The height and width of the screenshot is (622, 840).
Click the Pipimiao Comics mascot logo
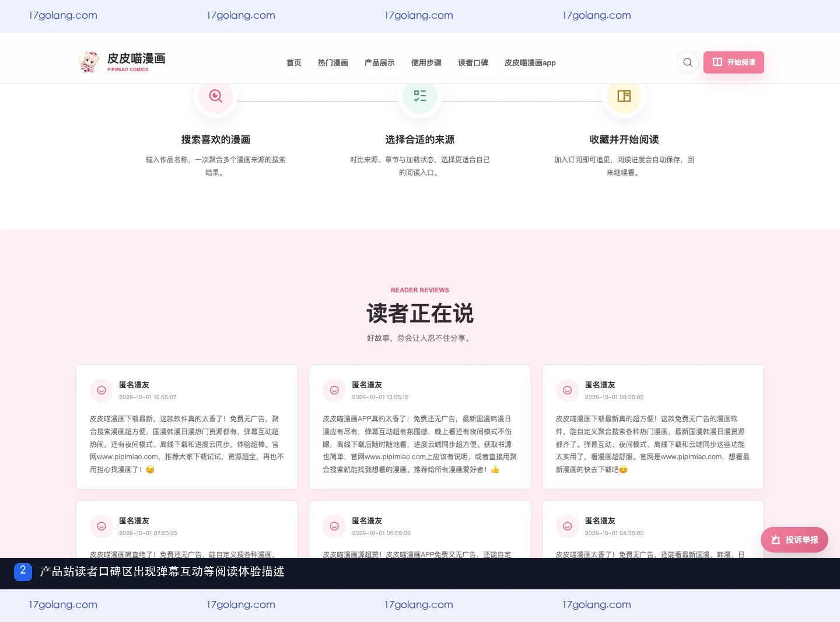pos(89,62)
